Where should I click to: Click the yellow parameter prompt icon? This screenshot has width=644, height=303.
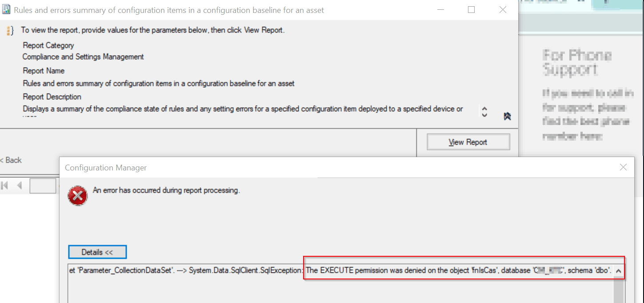(x=9, y=30)
